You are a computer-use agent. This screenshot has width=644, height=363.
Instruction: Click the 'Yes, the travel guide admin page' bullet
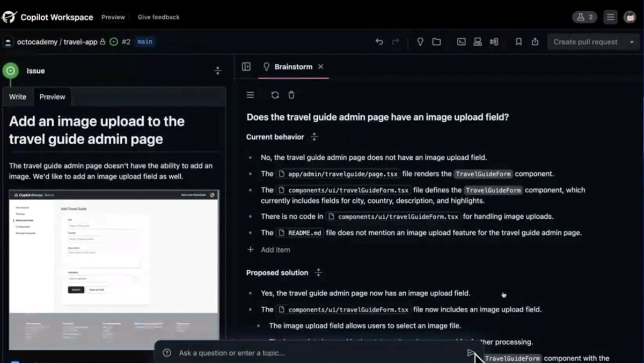click(365, 293)
